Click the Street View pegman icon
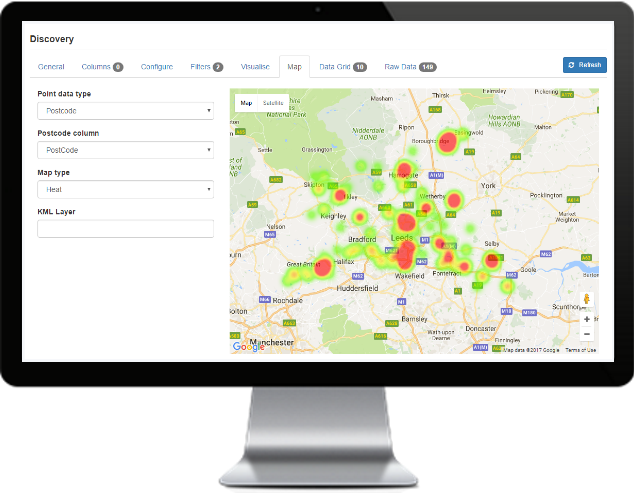This screenshot has height=493, width=636. tap(587, 299)
